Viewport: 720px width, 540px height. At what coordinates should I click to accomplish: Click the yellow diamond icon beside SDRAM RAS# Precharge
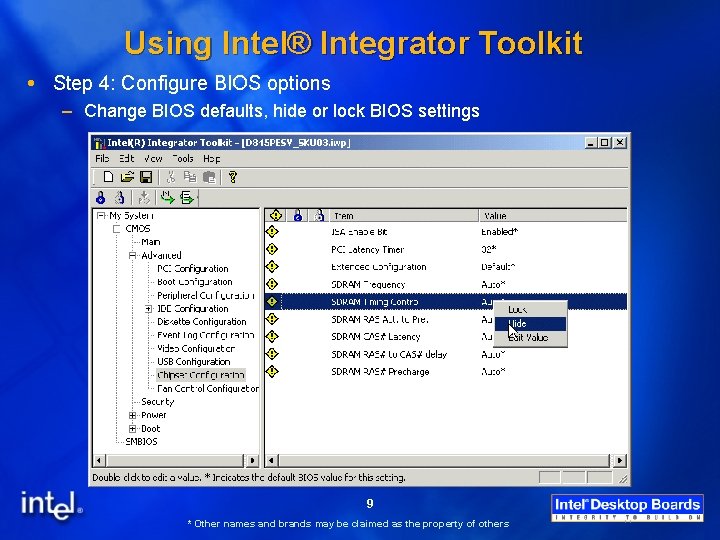(x=272, y=371)
